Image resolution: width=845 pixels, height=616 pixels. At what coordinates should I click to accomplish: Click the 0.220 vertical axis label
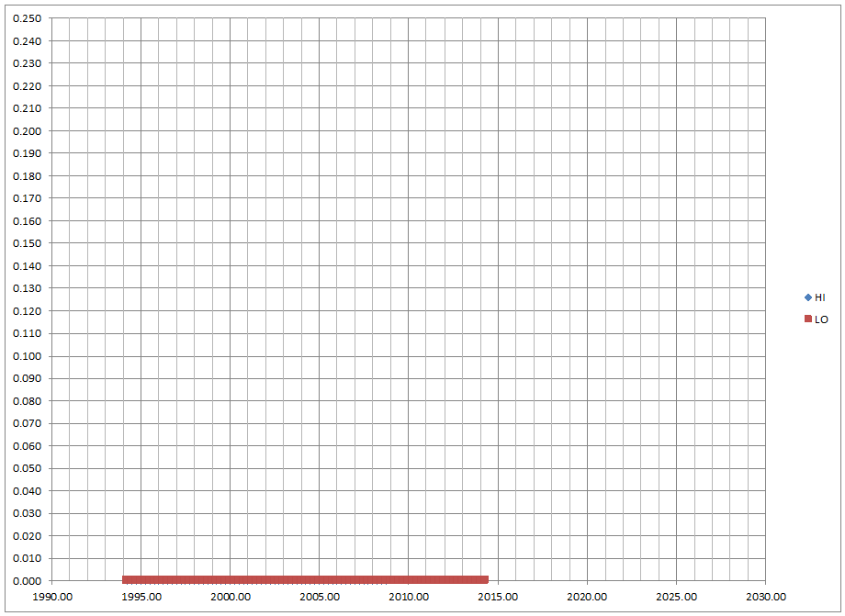[x=27, y=86]
